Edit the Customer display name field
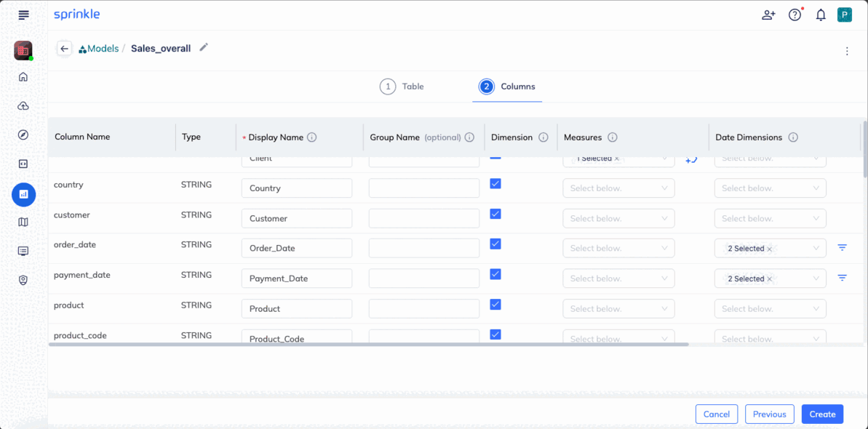This screenshot has height=429, width=868. pyautogui.click(x=297, y=218)
